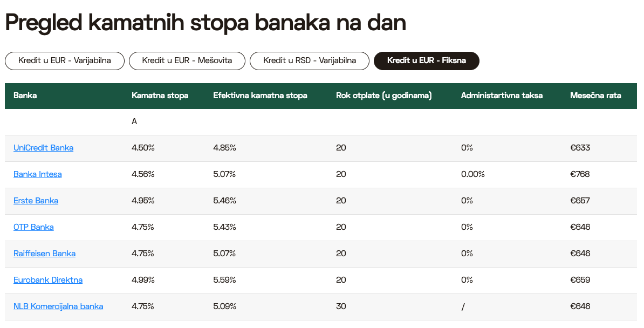This screenshot has width=644, height=328.
Task: Visit the Raiffeisen Banka link
Action: (x=45, y=254)
